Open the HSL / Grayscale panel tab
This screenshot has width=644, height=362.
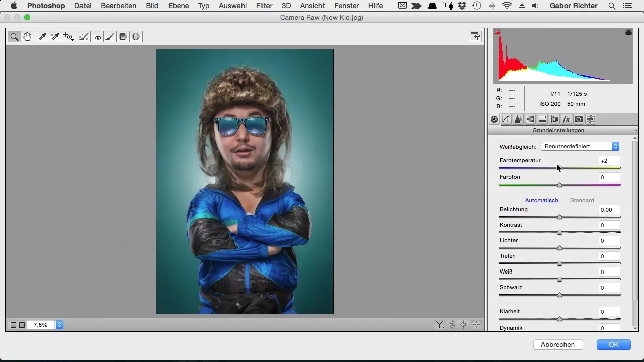530,119
